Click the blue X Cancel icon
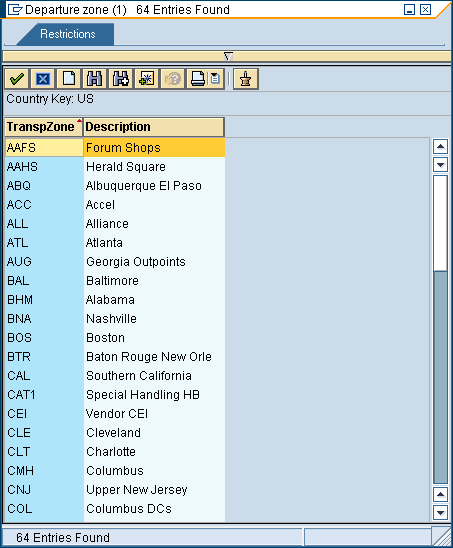453x548 pixels. click(x=43, y=79)
